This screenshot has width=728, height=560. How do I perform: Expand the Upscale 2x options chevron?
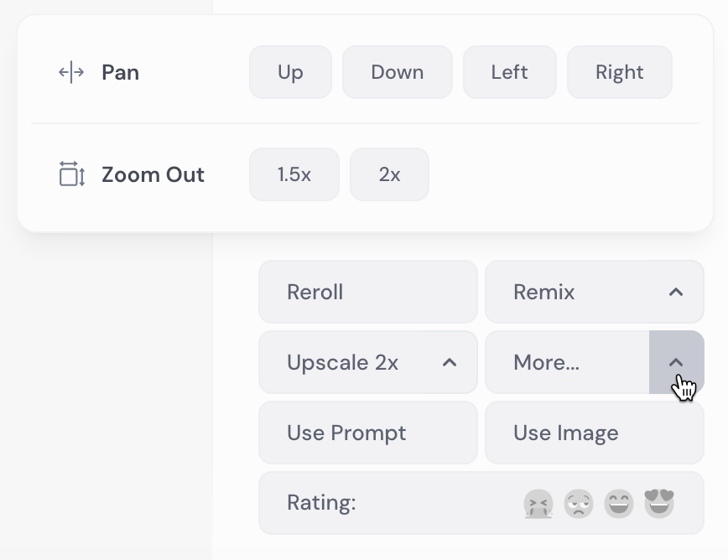(x=450, y=362)
